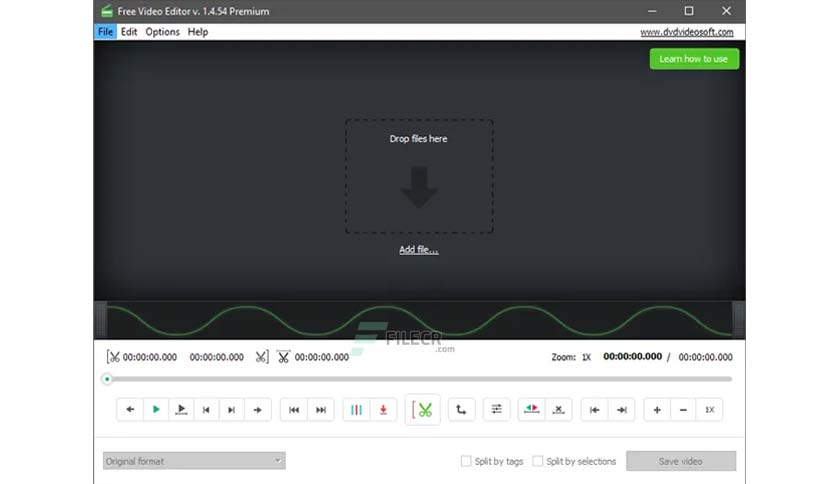Click the play selection button with underline
The width and height of the screenshot is (836, 484).
coord(181,410)
